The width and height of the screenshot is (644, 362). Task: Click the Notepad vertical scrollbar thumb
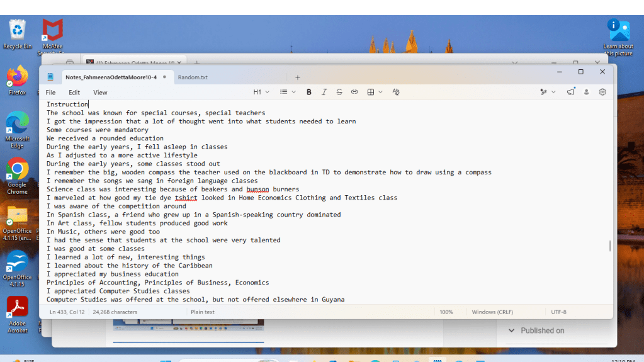pos(609,246)
